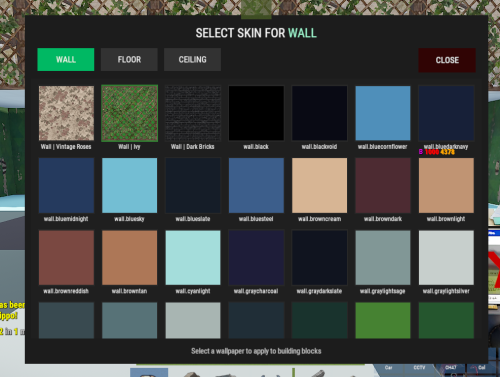
Task: Choose the wall.browndark swatch
Action: [383, 185]
